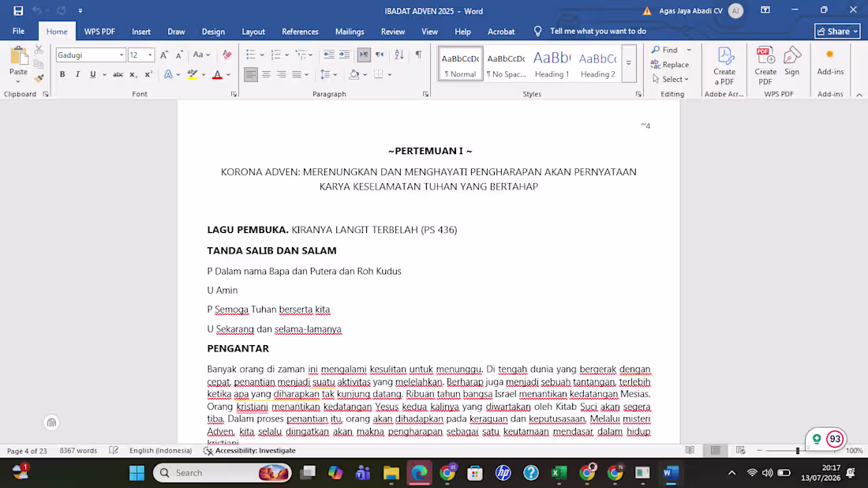This screenshot has height=488, width=868.
Task: Open font color dropdown arrow
Action: (x=228, y=74)
